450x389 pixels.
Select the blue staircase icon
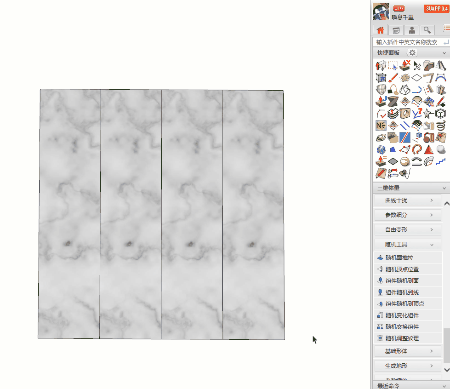(441, 162)
